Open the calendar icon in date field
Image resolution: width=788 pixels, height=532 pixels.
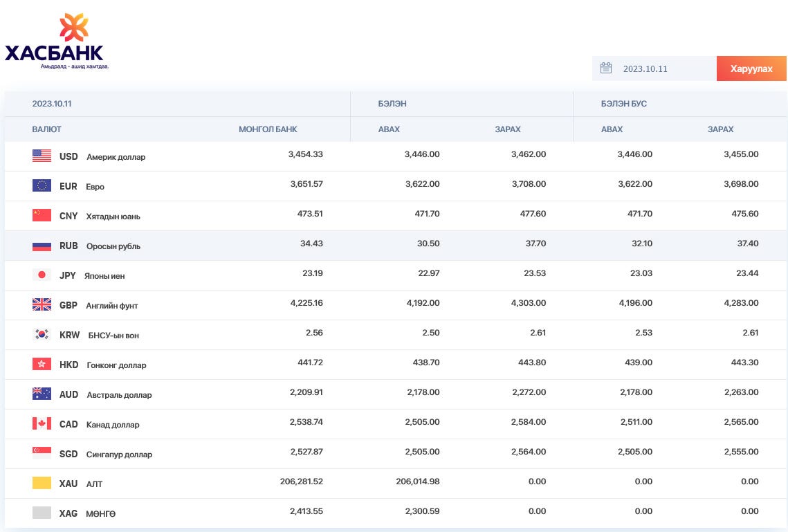coord(606,68)
